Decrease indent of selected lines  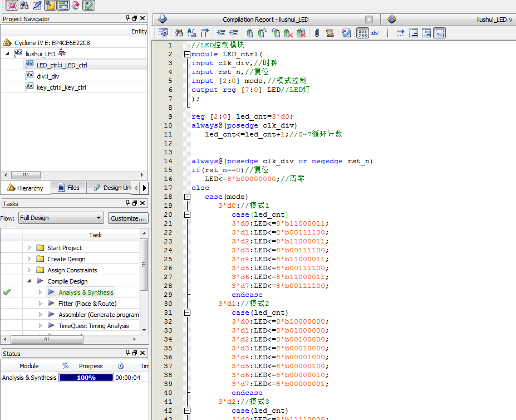[234, 33]
